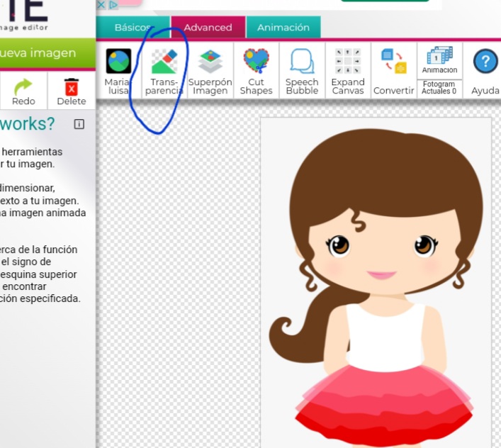
Task: Click the Fotogram Actuales counter
Action: click(439, 88)
